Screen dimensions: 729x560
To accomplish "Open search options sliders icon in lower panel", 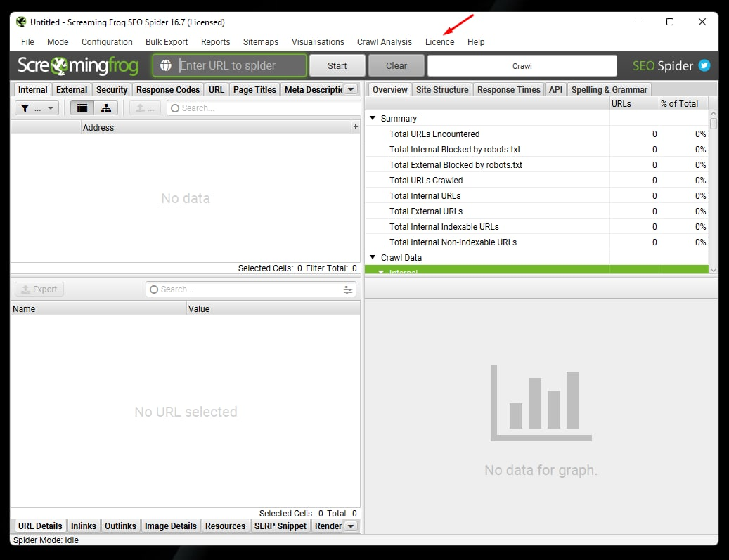I will (x=348, y=289).
